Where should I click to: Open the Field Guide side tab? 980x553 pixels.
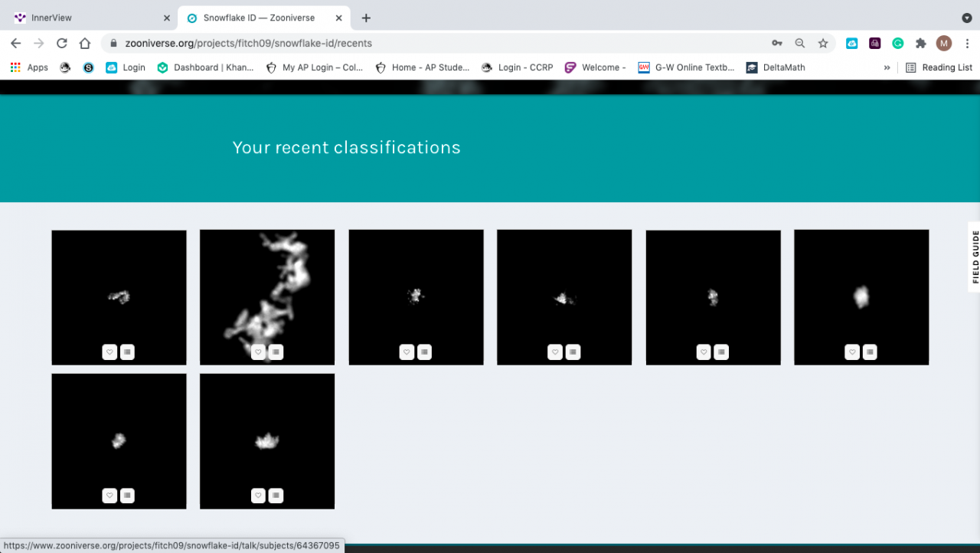click(x=974, y=257)
